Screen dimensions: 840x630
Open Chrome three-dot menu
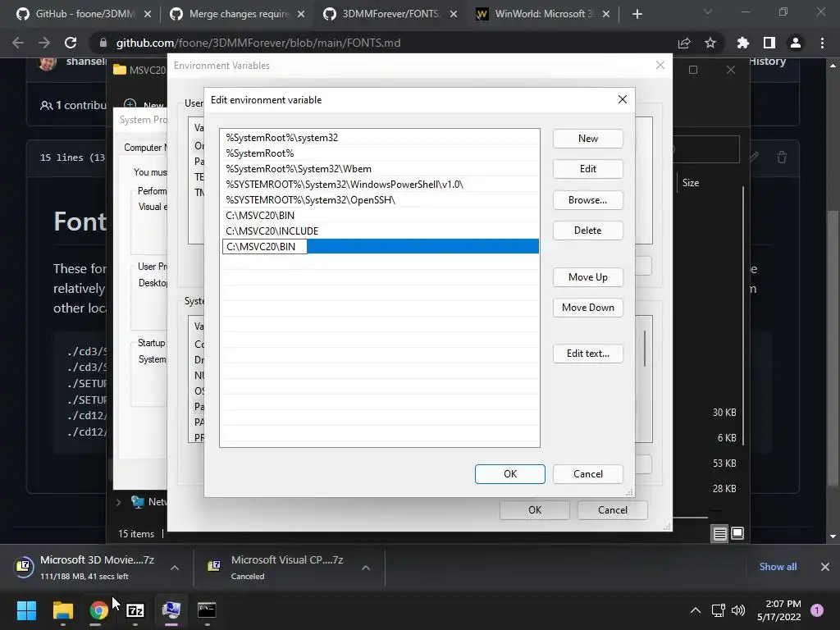822,43
